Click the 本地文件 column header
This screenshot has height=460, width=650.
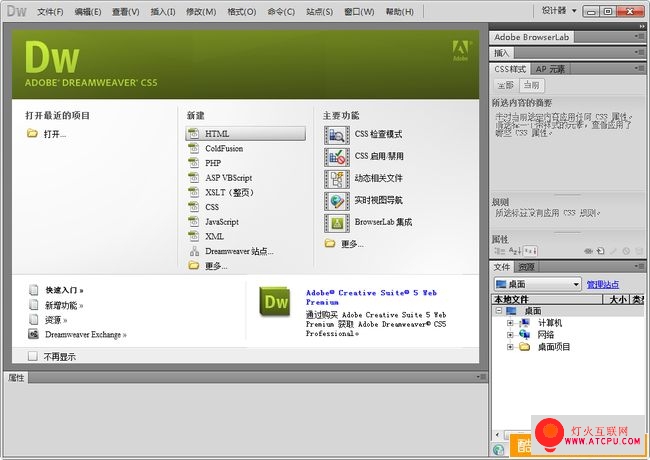(546, 299)
